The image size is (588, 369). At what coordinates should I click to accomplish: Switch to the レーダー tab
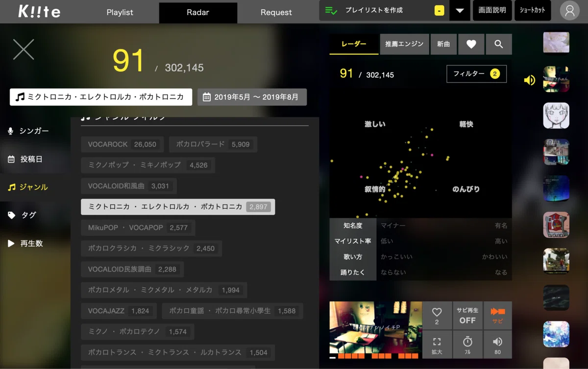click(x=354, y=44)
